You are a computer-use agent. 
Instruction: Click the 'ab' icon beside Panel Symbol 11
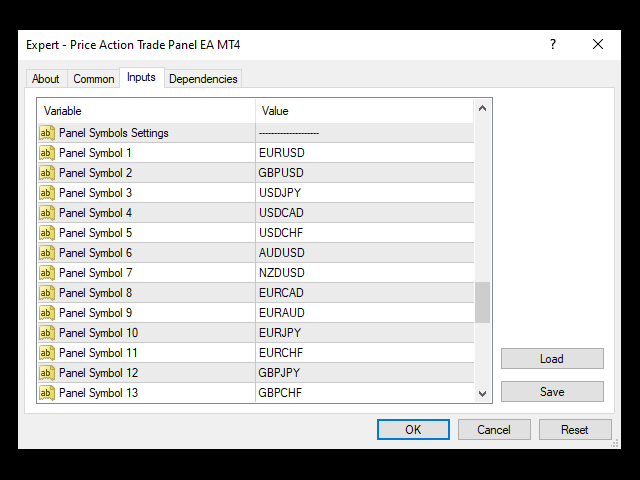pyautogui.click(x=47, y=353)
